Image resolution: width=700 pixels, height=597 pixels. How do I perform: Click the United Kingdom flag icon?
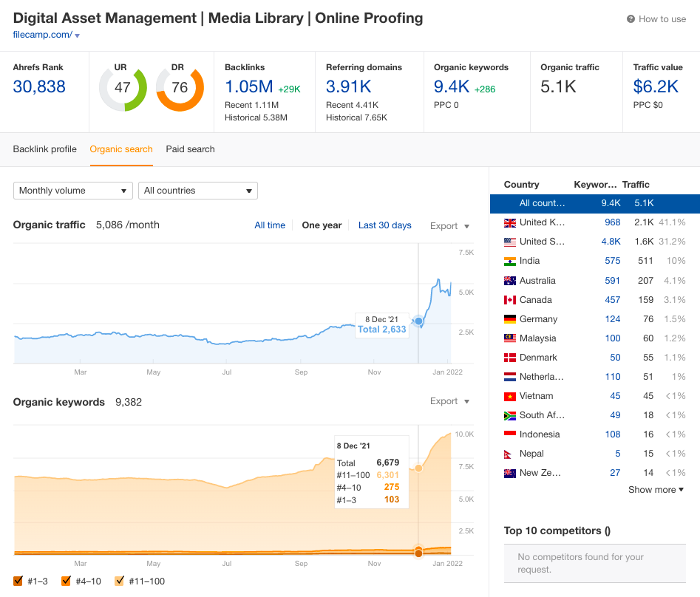click(510, 222)
